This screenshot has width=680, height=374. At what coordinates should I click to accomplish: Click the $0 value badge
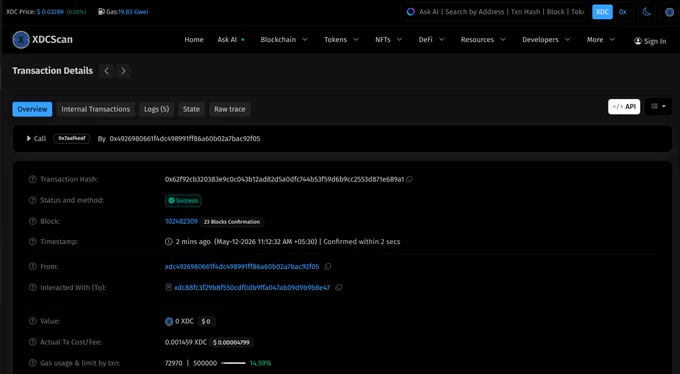[x=206, y=322]
